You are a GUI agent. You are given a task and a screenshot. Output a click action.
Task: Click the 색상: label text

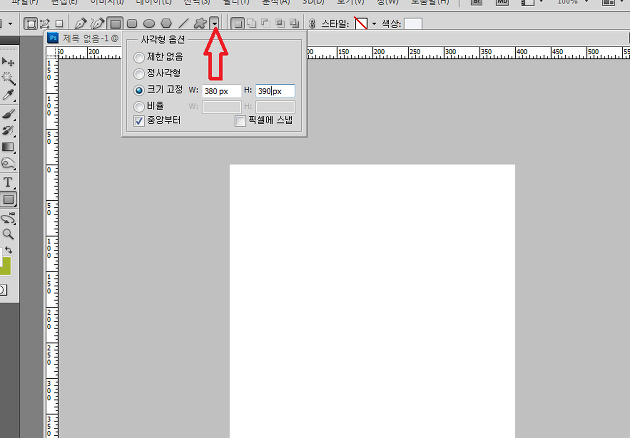tap(391, 24)
